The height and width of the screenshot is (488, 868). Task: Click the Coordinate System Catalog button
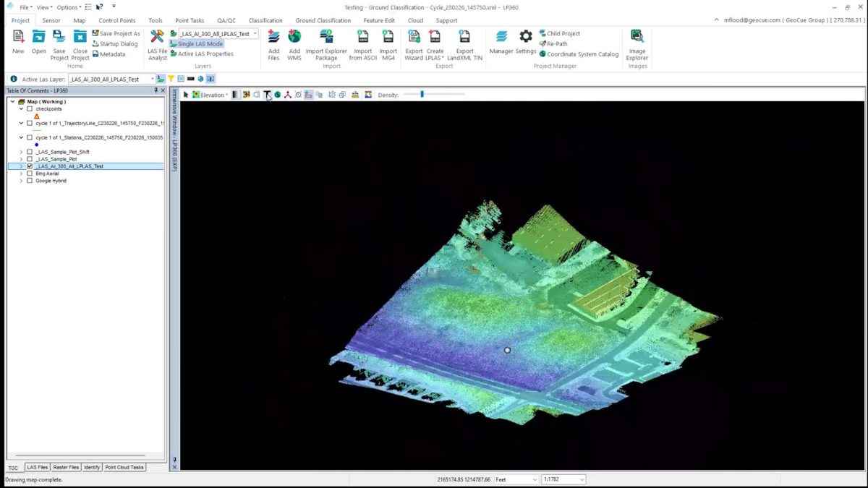(582, 54)
